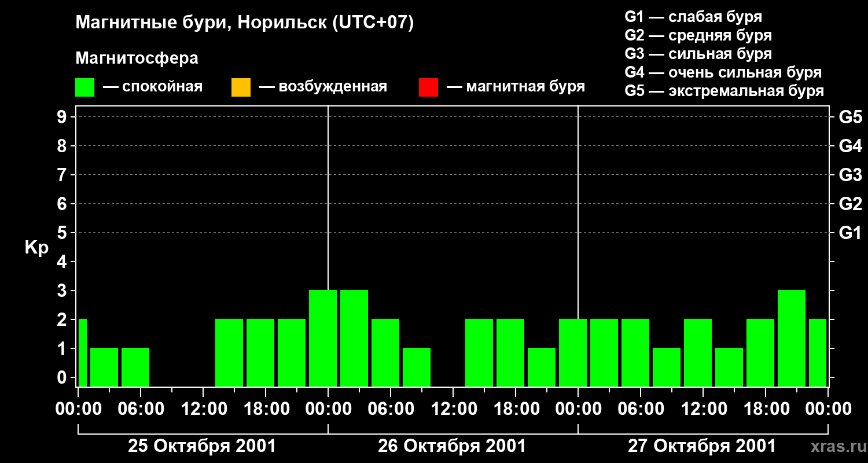Click the 'Магнитосфера' legend heading
868x463 pixels.
click(137, 58)
